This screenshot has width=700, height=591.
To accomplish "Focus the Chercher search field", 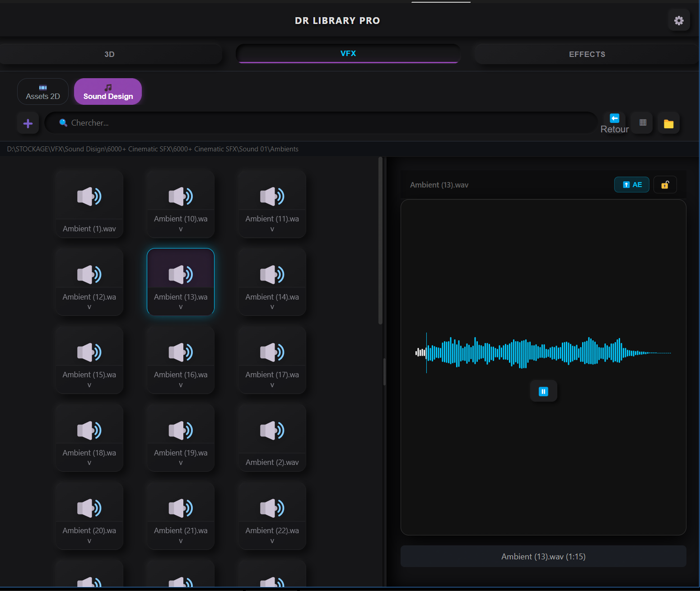I will [x=321, y=123].
